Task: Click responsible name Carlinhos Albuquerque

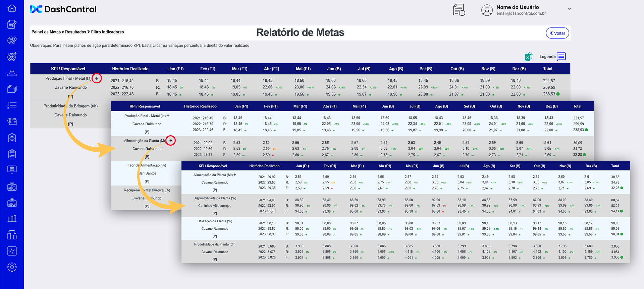Action: click(215, 206)
